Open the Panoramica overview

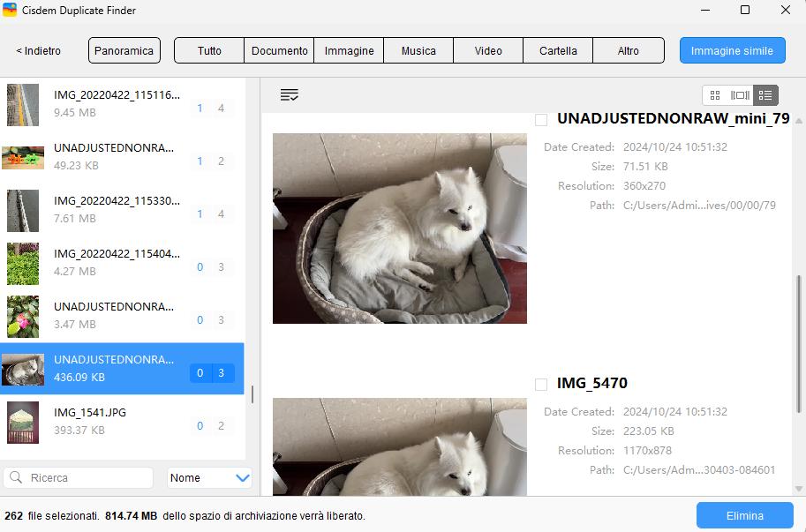pos(124,50)
